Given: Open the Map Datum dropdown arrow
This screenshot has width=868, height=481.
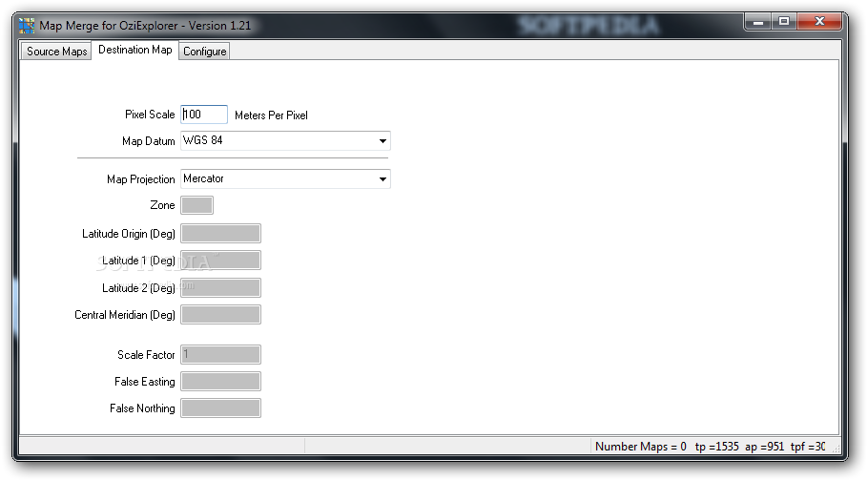Looking at the screenshot, I should [382, 140].
